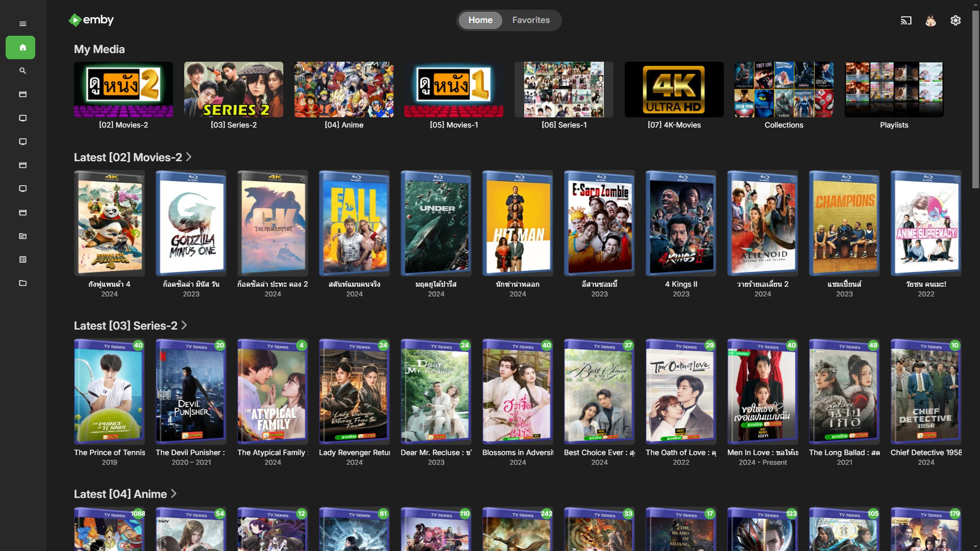The height and width of the screenshot is (551, 980).
Task: Open Collections from the sidebar stacked-folder icon
Action: click(x=22, y=236)
